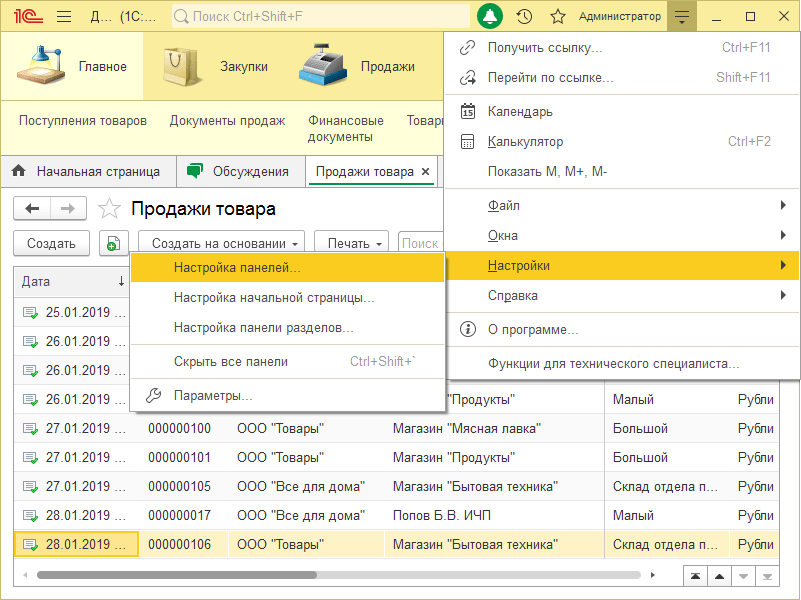The height and width of the screenshot is (600, 801).
Task: Choose Настройка панелей submenu item
Action: point(288,268)
